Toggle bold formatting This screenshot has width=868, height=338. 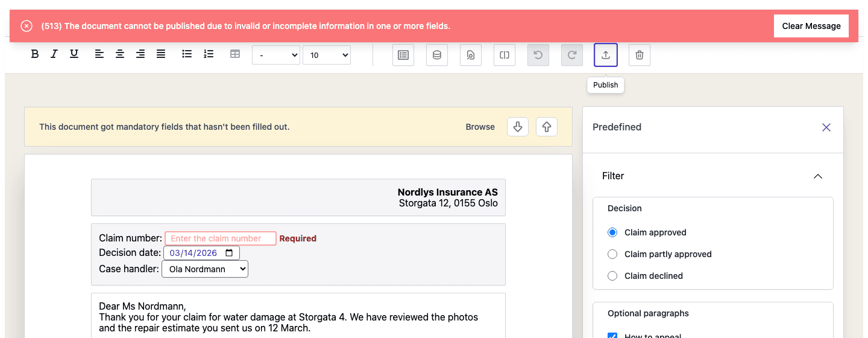pyautogui.click(x=35, y=54)
